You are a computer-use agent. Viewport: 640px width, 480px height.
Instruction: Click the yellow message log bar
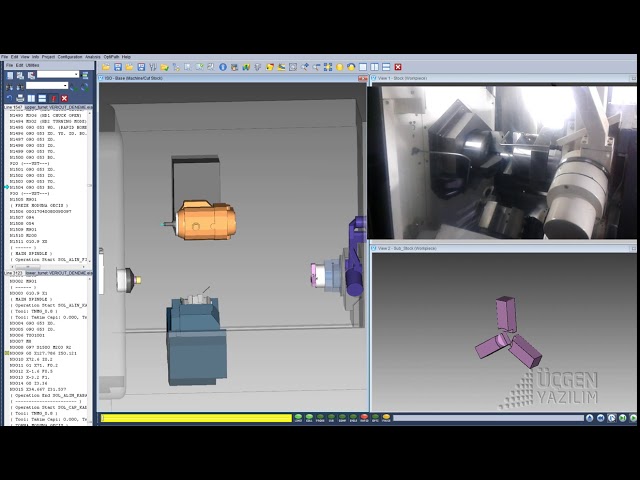pos(196,418)
